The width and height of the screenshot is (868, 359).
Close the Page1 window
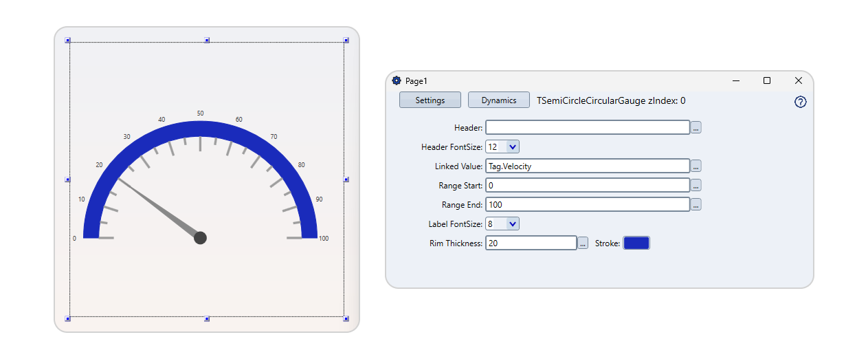coord(799,80)
